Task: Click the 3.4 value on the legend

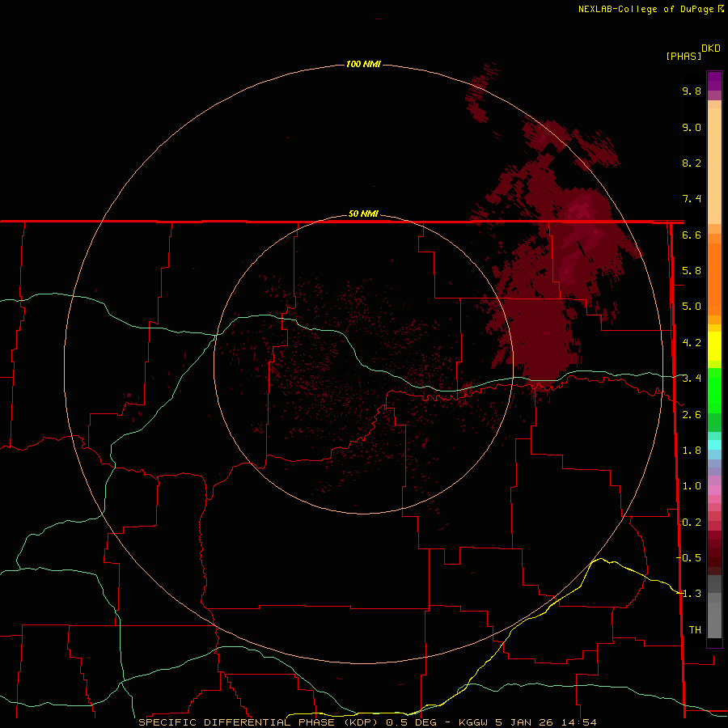Action: point(692,379)
